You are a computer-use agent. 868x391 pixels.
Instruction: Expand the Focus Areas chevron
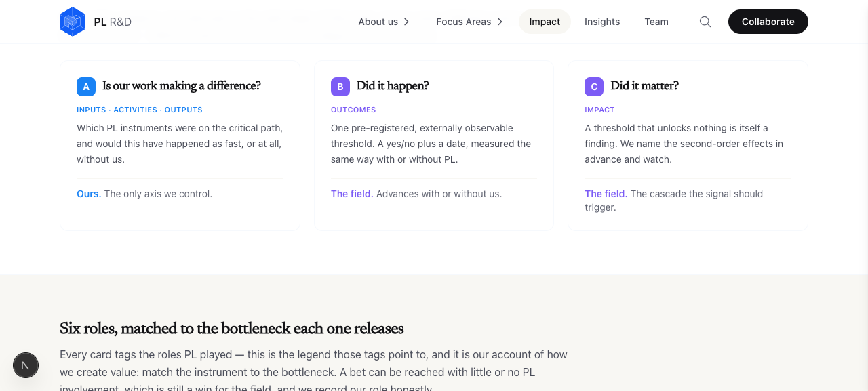pos(500,22)
